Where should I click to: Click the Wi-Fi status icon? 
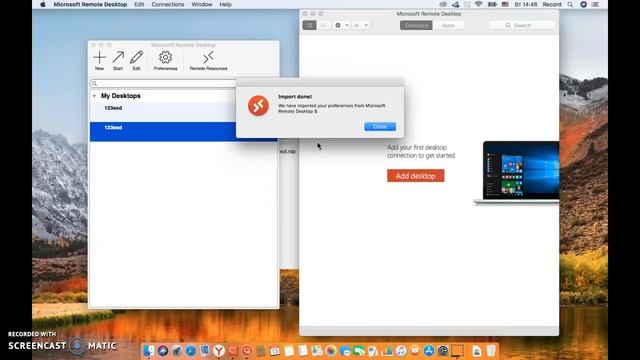tap(479, 4)
